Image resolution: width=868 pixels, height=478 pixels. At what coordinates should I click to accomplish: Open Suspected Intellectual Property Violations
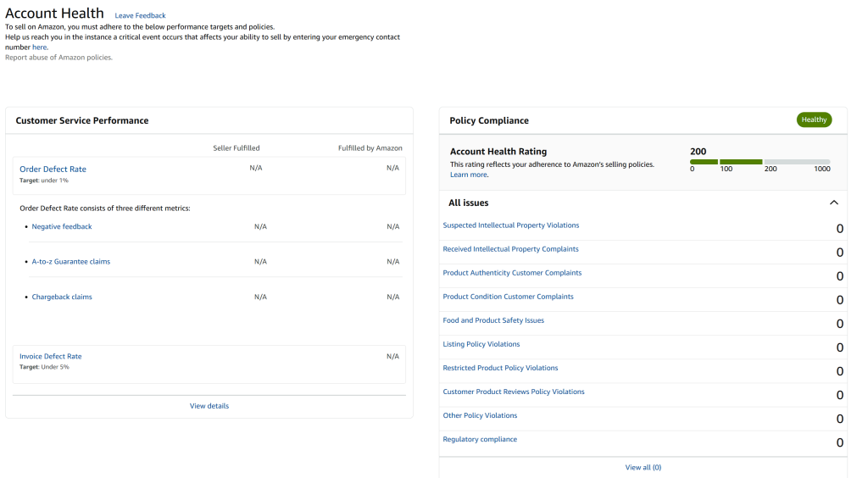511,225
